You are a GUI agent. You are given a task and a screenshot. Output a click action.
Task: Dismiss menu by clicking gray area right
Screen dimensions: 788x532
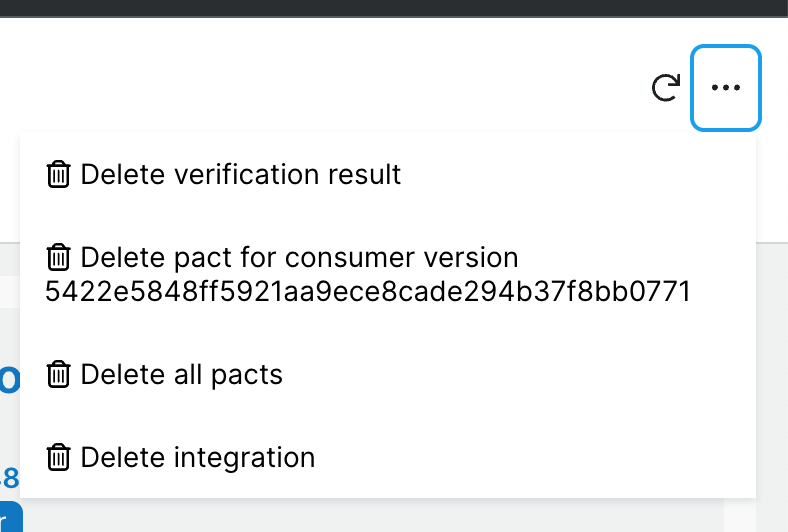click(x=772, y=400)
